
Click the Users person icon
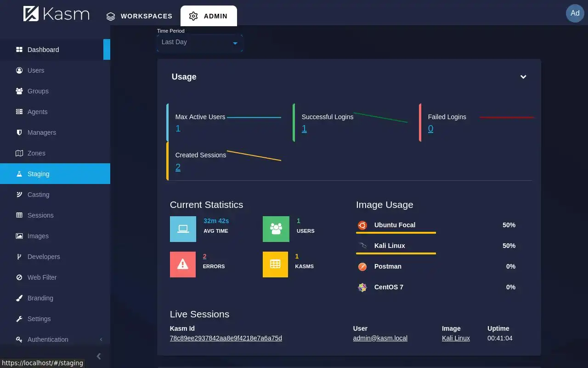coord(19,70)
